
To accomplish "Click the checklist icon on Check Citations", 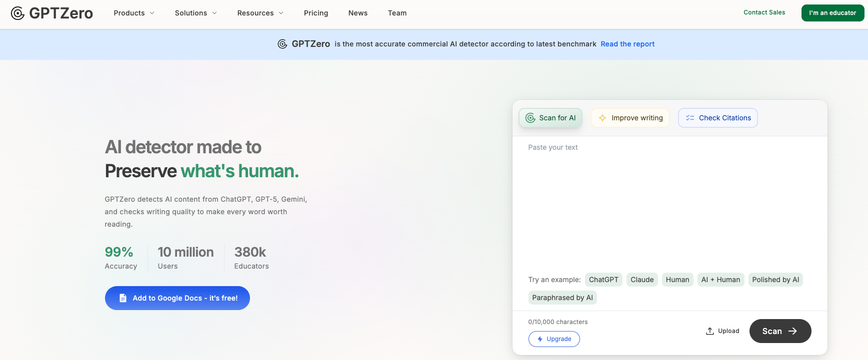I will (x=690, y=118).
